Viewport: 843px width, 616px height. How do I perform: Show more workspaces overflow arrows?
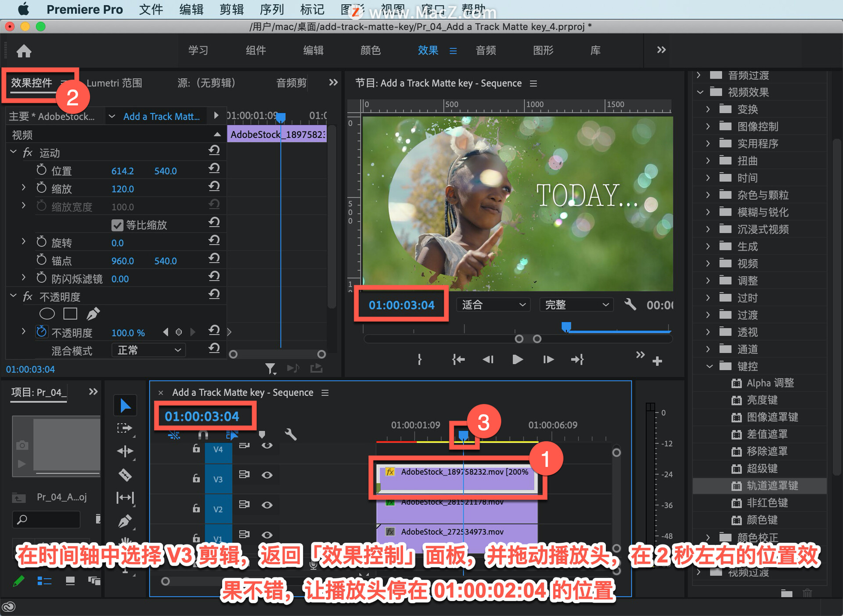pyautogui.click(x=661, y=50)
